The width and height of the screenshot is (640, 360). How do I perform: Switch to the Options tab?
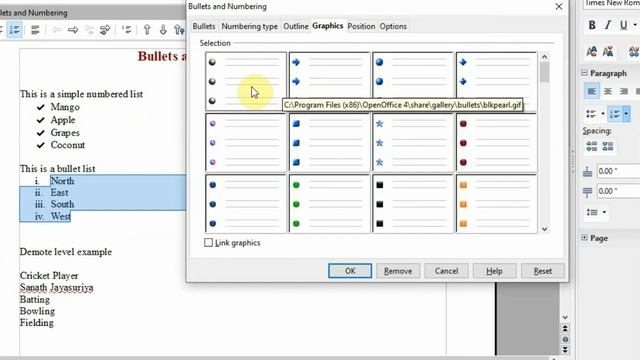(x=393, y=26)
